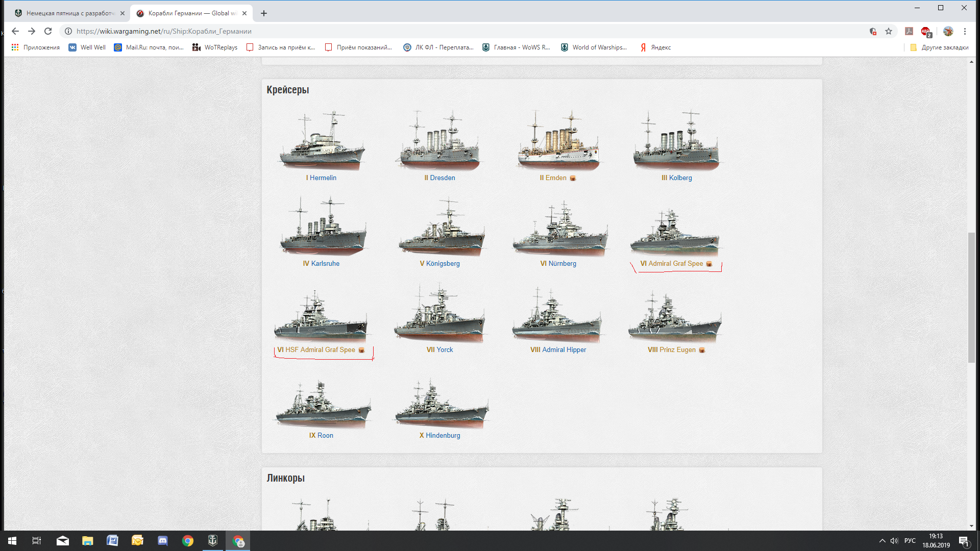
Task: Click the Admiral Hipper ship image
Action: click(558, 315)
